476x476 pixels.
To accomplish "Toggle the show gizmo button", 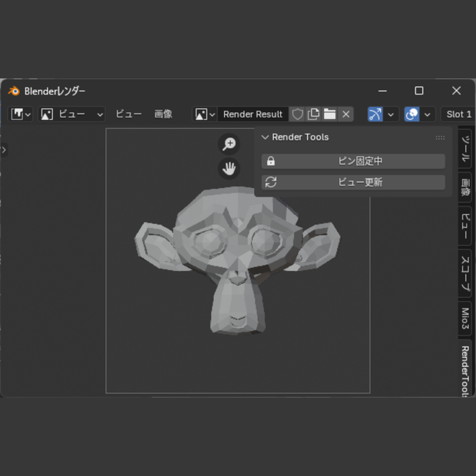I will coord(375,114).
